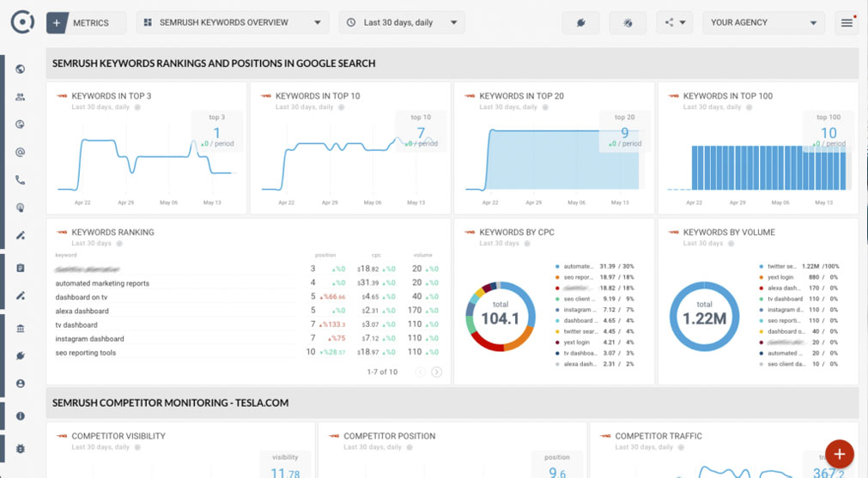Click '1-7 of 10' pagination text
The width and height of the screenshot is (868, 478).
382,372
